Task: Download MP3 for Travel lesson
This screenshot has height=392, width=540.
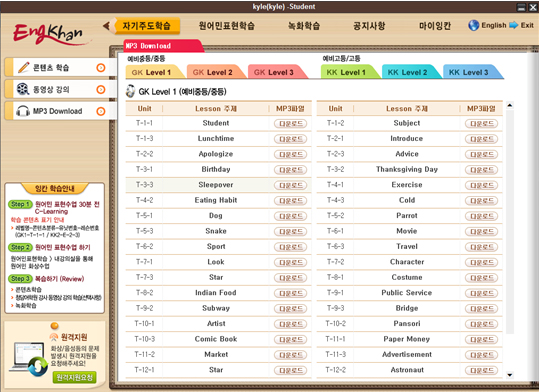Action: (481, 247)
